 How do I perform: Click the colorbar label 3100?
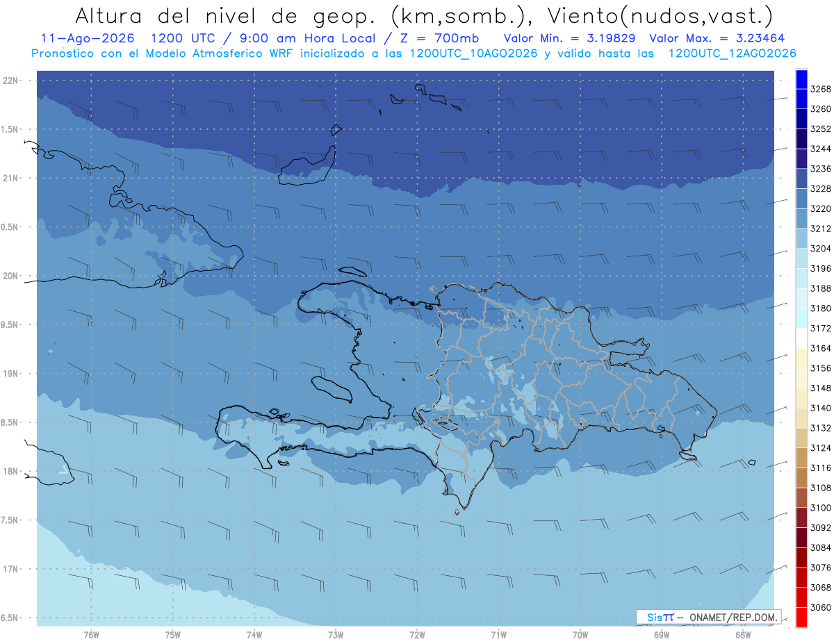821,508
